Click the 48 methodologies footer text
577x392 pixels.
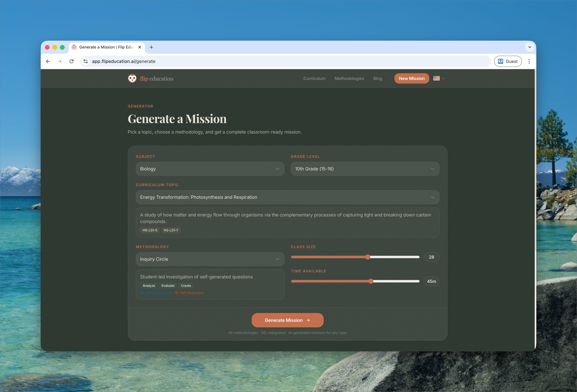pyautogui.click(x=288, y=333)
